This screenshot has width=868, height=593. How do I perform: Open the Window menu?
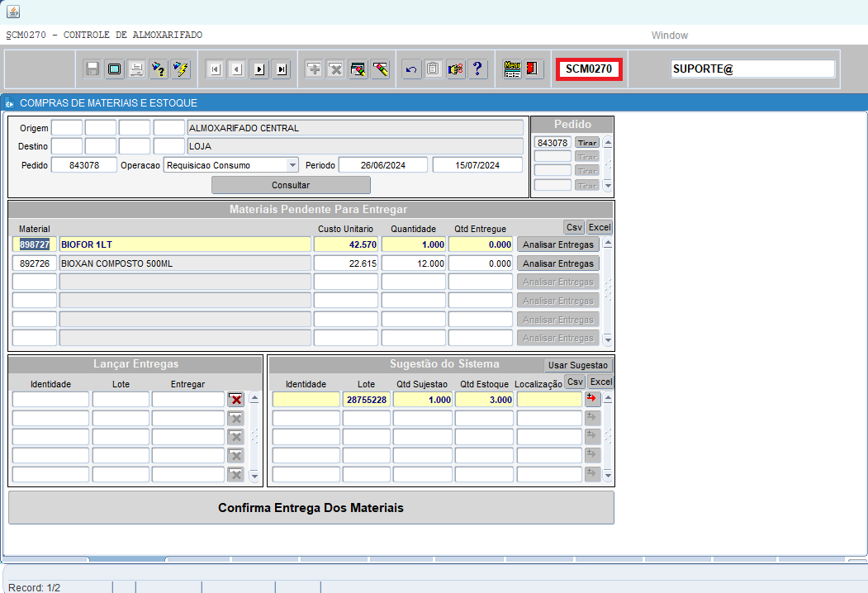[x=669, y=36]
